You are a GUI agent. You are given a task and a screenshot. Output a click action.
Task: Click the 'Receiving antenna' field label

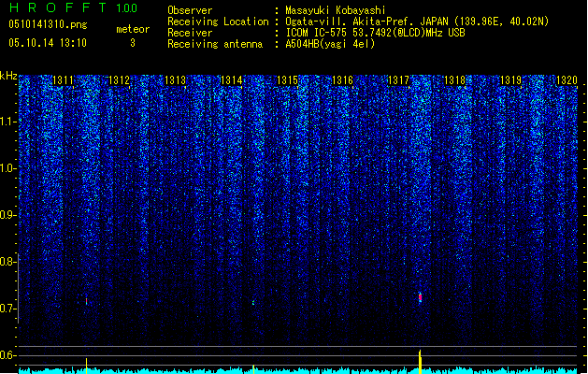click(x=215, y=44)
